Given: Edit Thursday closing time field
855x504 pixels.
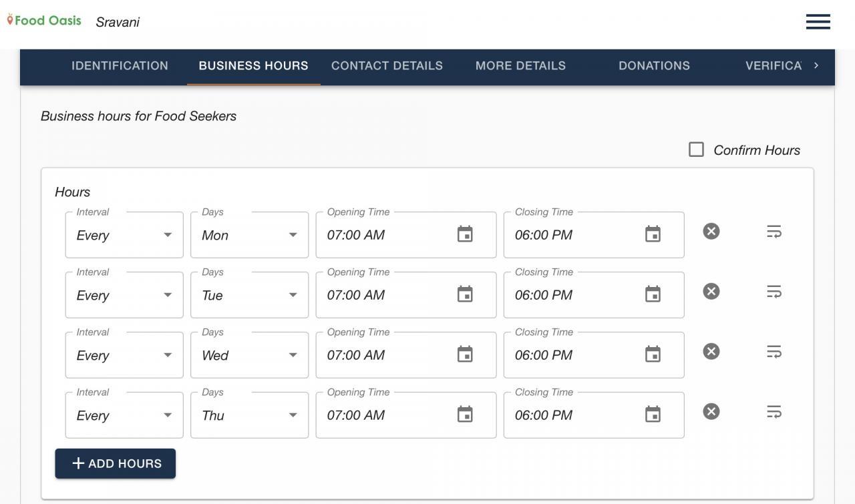Looking at the screenshot, I should 594,415.
